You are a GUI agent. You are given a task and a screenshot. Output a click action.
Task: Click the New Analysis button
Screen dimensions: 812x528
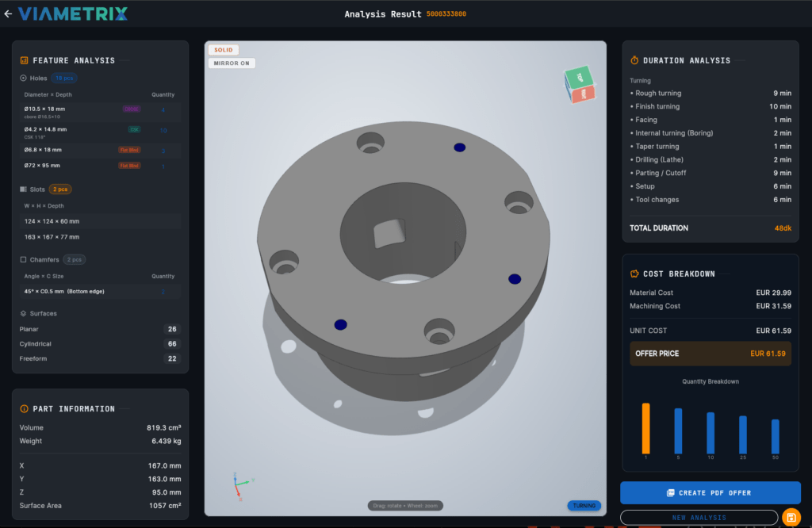click(699, 518)
